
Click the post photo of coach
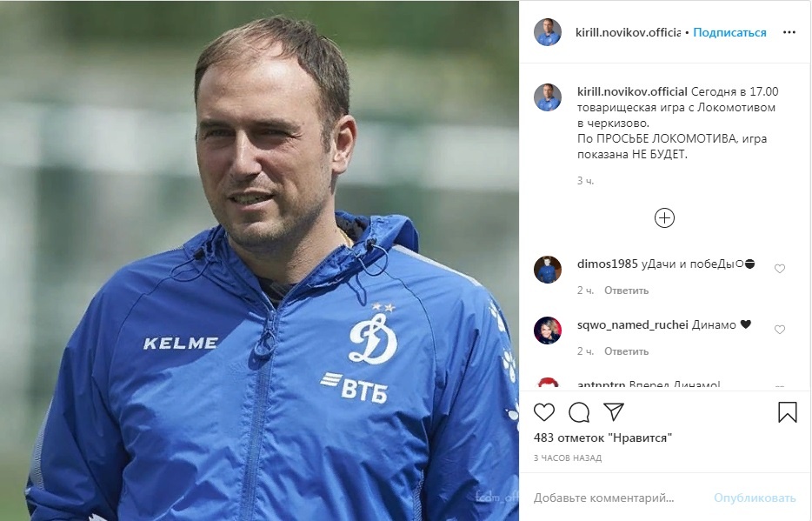(259, 261)
